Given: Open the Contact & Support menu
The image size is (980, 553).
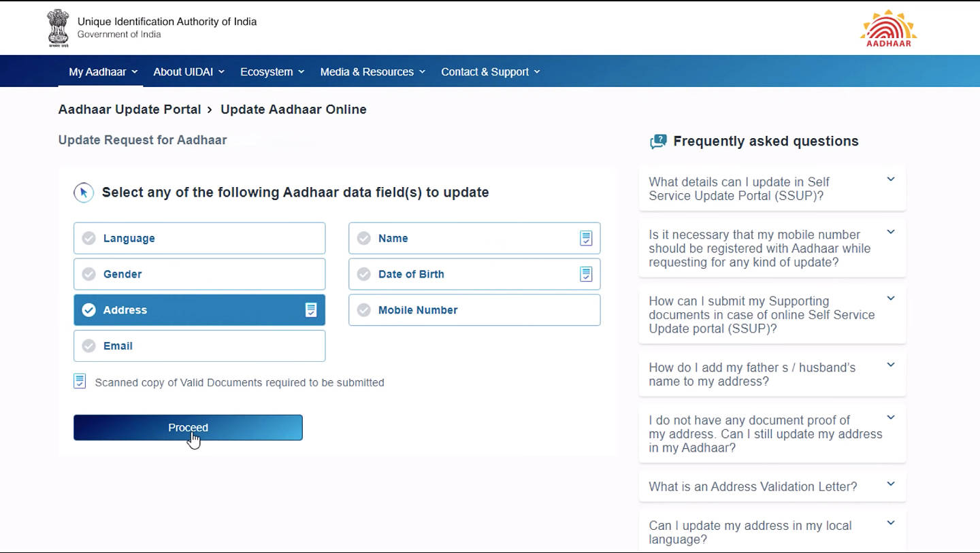Looking at the screenshot, I should (490, 72).
